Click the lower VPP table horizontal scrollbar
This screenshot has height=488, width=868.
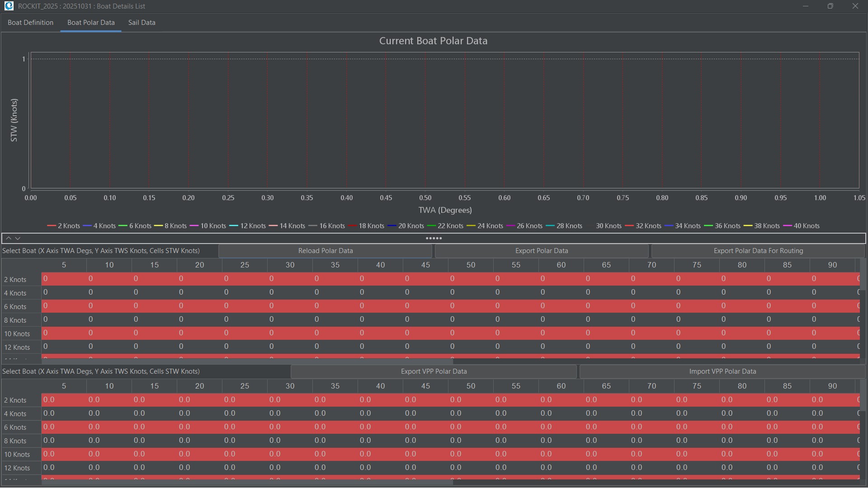tap(247, 482)
